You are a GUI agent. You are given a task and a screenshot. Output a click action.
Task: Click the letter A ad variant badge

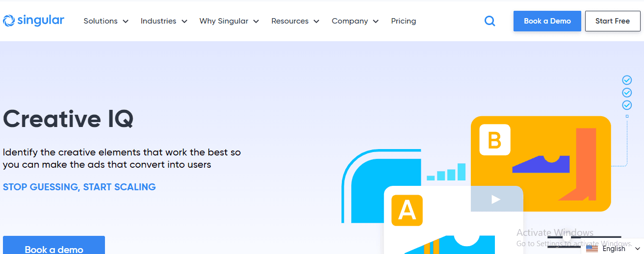[x=407, y=210]
